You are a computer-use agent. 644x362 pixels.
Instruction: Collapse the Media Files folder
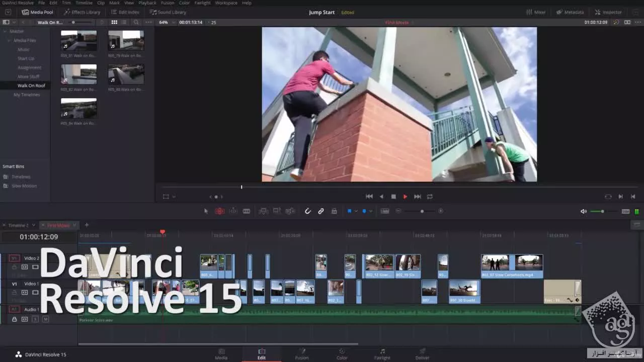tap(9, 40)
